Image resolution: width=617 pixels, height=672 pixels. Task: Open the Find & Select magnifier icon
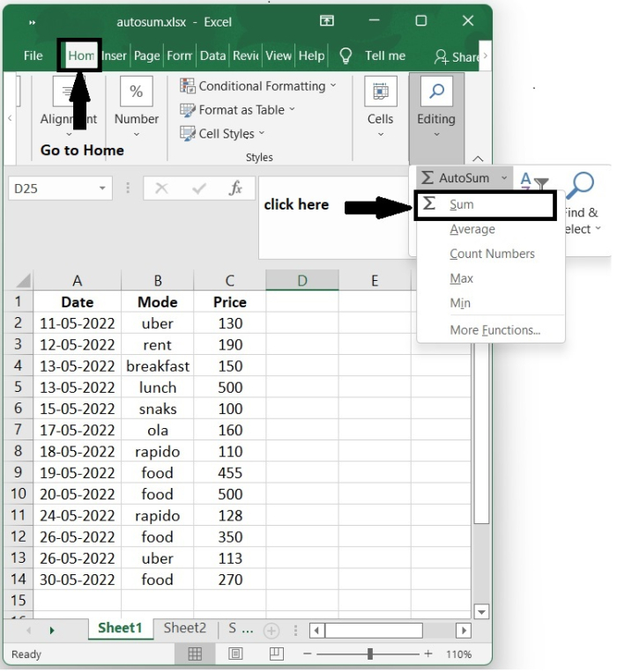(579, 186)
